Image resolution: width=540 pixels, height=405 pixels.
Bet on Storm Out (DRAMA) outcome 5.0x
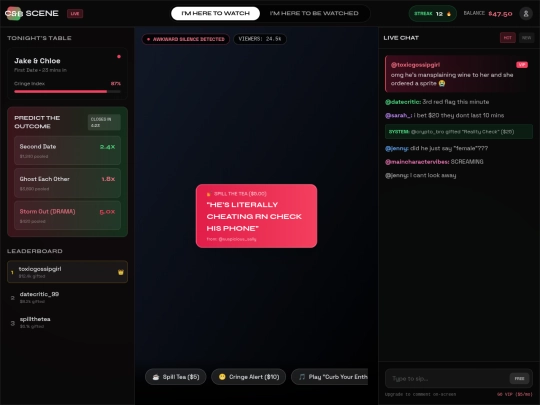68,215
